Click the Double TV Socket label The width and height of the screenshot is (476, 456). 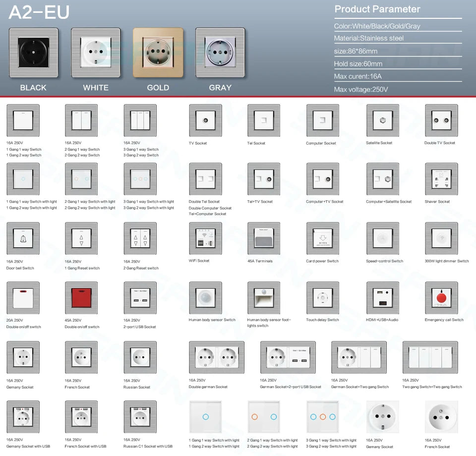[x=439, y=143]
